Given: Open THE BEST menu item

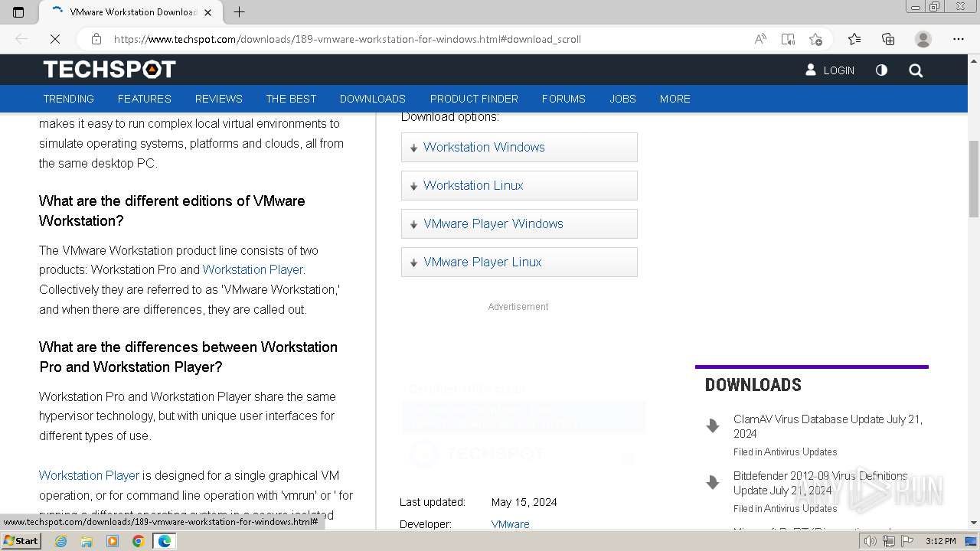Looking at the screenshot, I should click(291, 99).
